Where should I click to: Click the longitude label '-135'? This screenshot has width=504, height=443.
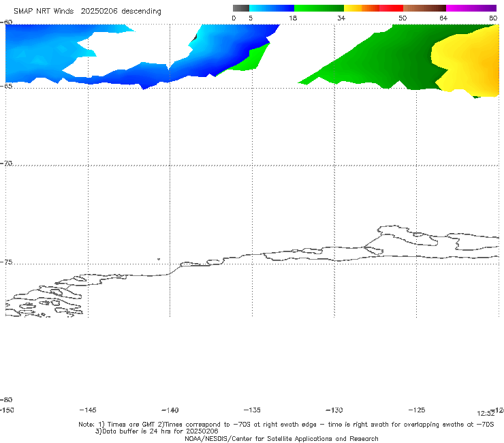click(x=252, y=410)
